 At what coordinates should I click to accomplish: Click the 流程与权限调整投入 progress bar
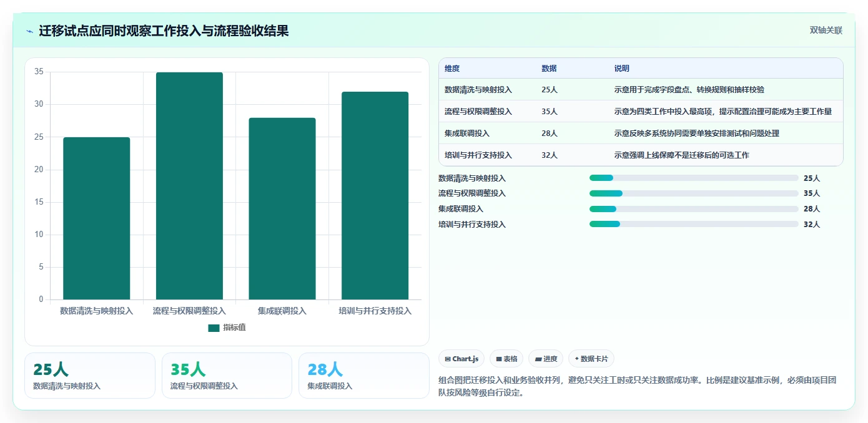coord(694,193)
